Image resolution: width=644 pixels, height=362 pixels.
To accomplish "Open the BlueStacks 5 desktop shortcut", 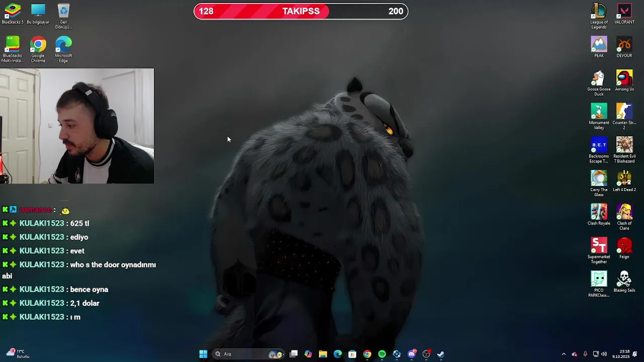I will pos(13,14).
